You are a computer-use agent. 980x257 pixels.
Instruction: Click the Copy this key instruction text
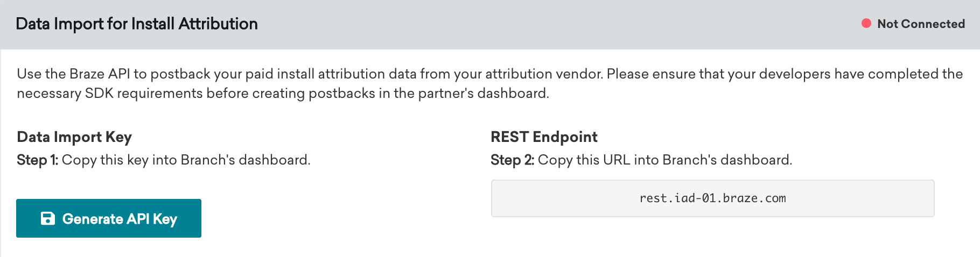[x=120, y=160]
